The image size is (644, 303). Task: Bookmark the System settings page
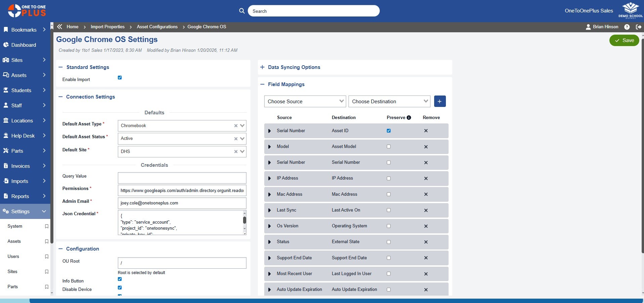point(47,226)
